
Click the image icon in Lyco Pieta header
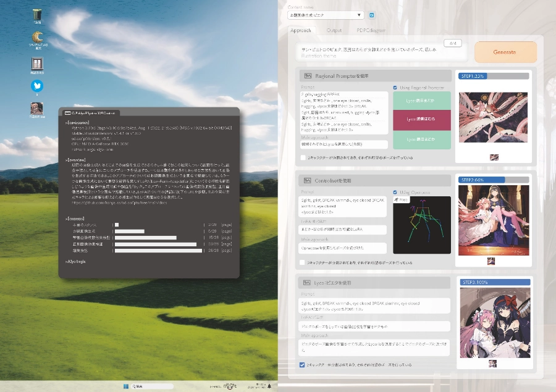pos(306,283)
